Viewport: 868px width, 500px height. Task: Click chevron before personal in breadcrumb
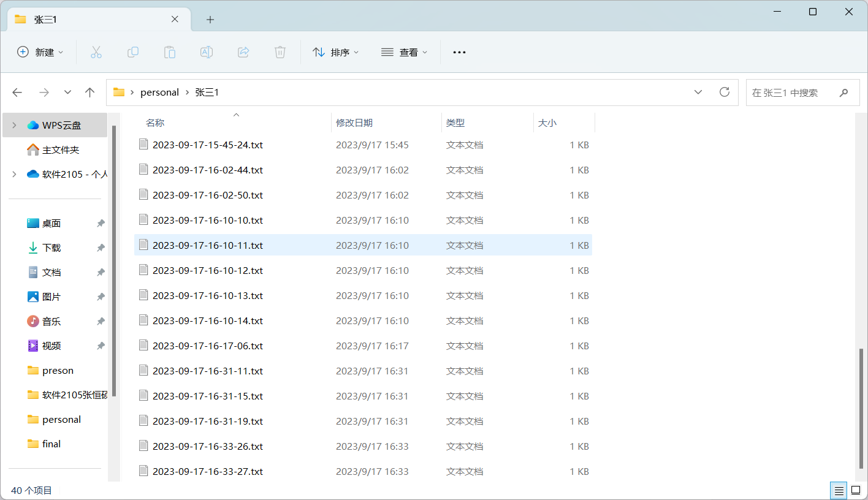[132, 93]
